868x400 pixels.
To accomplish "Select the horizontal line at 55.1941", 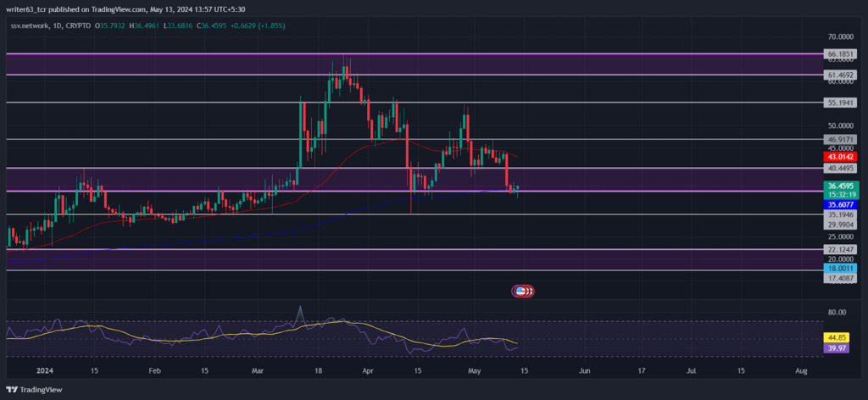I will point(415,103).
